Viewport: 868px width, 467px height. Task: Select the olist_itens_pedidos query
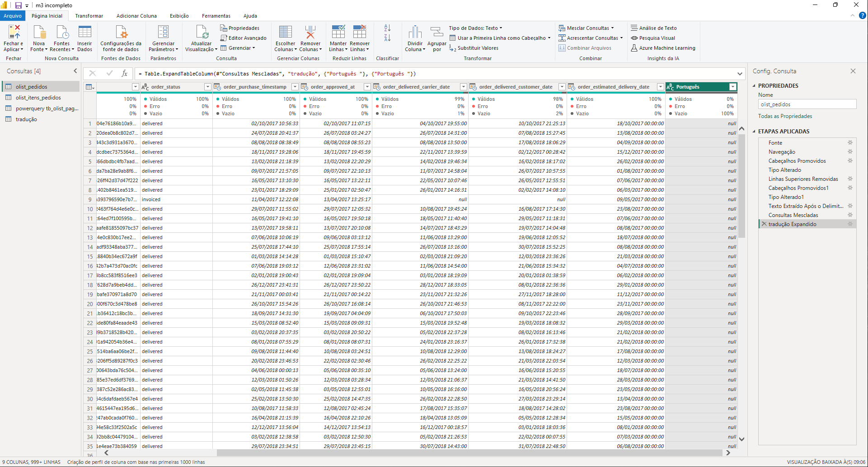tap(41, 98)
